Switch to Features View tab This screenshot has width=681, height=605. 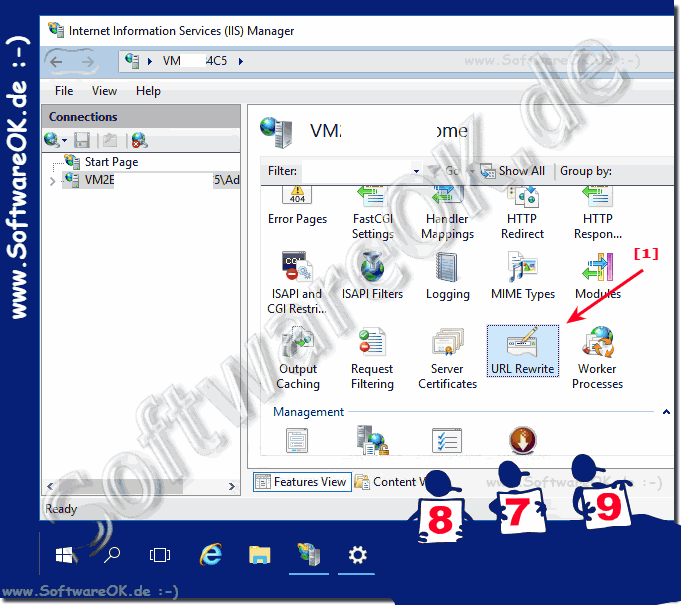302,482
